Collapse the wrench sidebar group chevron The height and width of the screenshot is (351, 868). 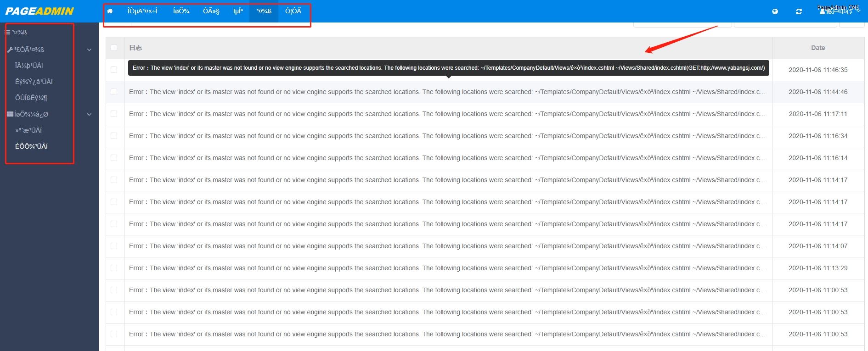click(x=89, y=50)
